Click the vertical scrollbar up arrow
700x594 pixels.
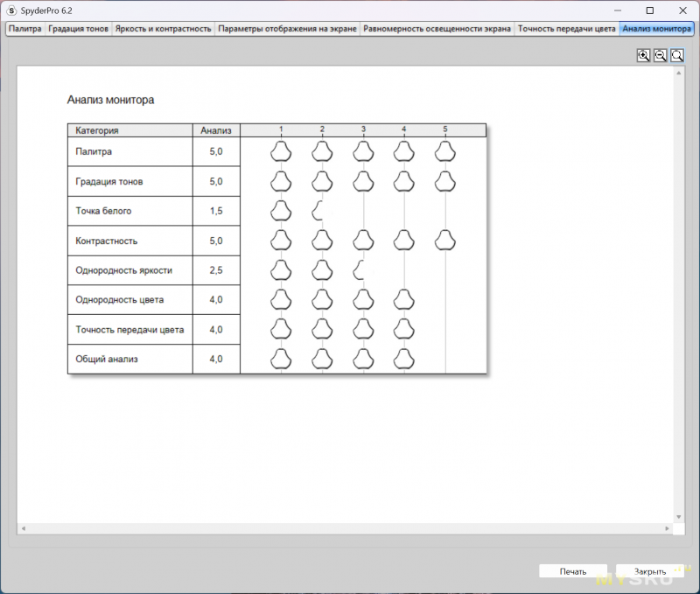679,73
